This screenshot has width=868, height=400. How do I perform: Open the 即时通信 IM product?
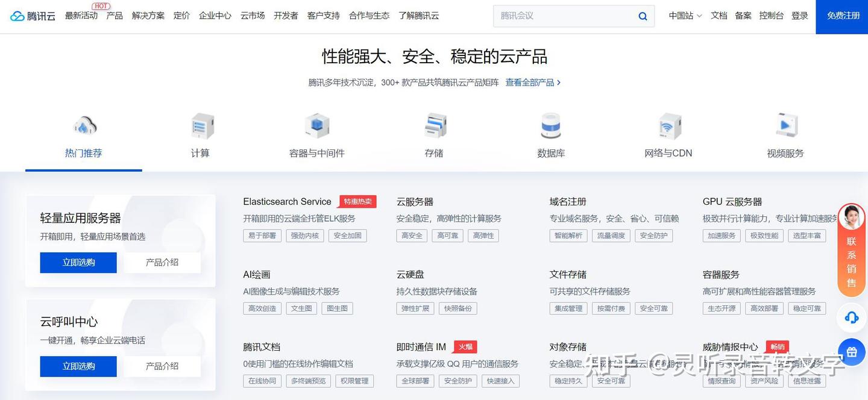pyautogui.click(x=421, y=348)
